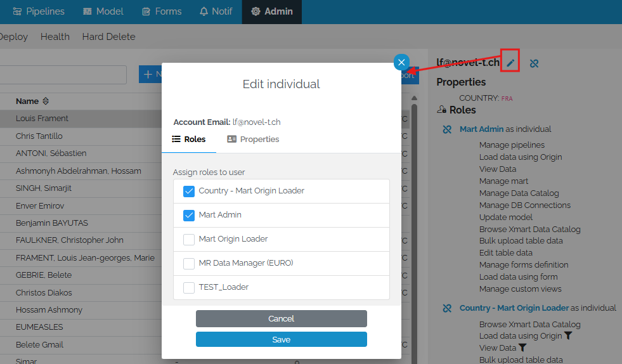Image resolution: width=622 pixels, height=364 pixels.
Task: Select the EUMEASLES row
Action: click(x=81, y=327)
